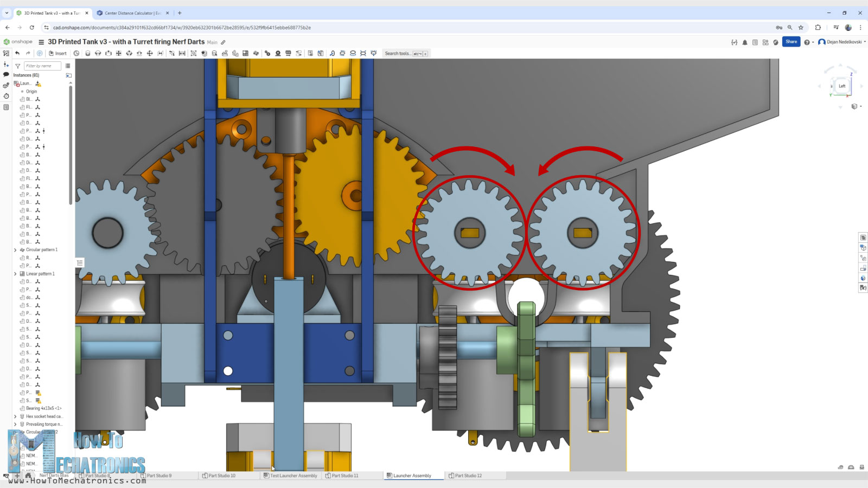Click the filter funnel icon in instances panel

[17, 66]
